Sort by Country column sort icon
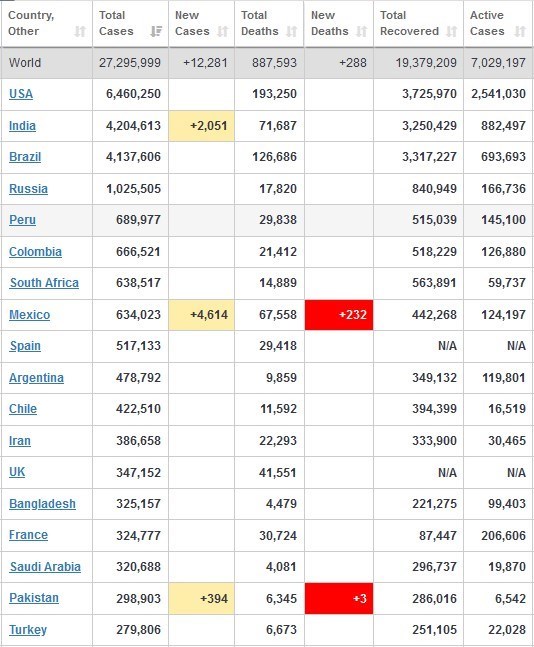534x647 pixels. pos(80,31)
